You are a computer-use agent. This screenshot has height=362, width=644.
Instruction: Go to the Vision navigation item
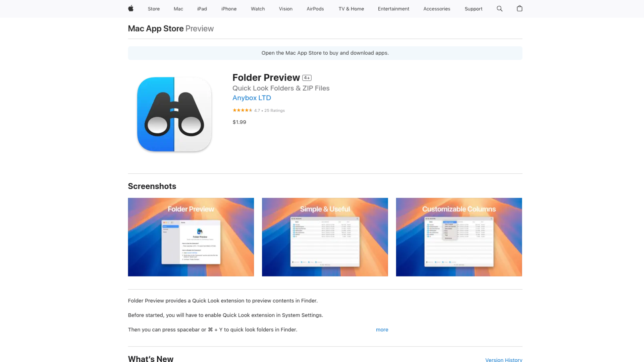tap(286, 9)
